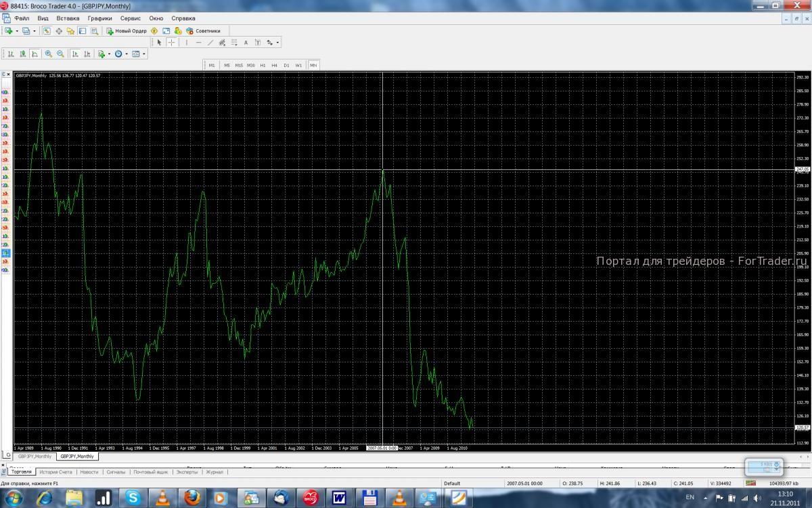Enable the D1 daily timeframe
The width and height of the screenshot is (812, 508).
coord(286,65)
